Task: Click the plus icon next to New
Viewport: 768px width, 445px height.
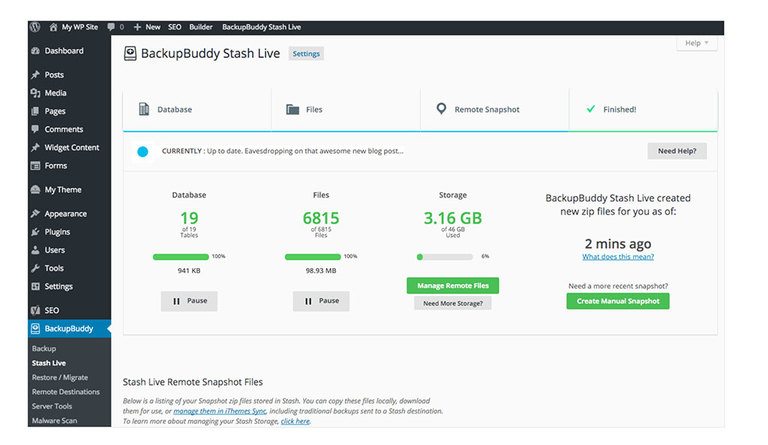Action: (137, 27)
